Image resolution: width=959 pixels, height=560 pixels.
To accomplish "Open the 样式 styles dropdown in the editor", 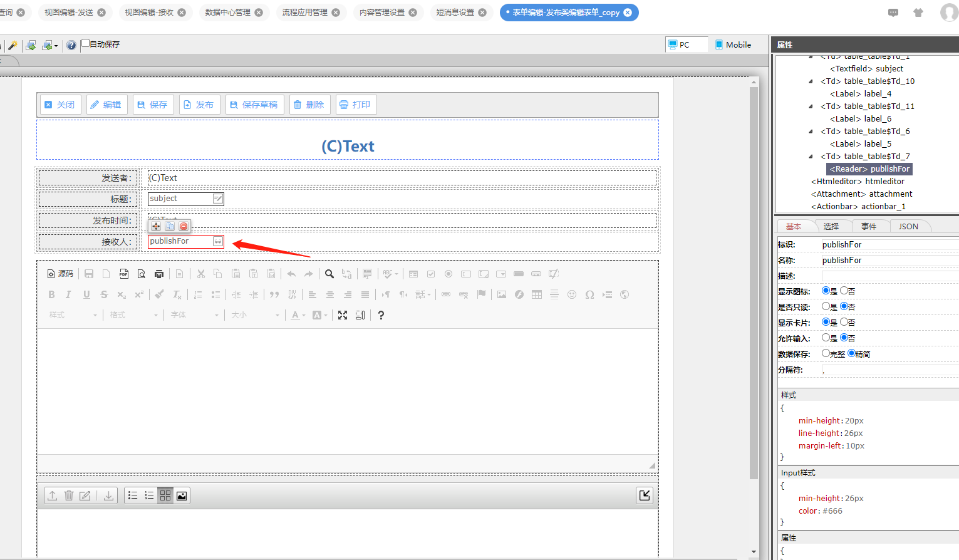I will pyautogui.click(x=73, y=315).
